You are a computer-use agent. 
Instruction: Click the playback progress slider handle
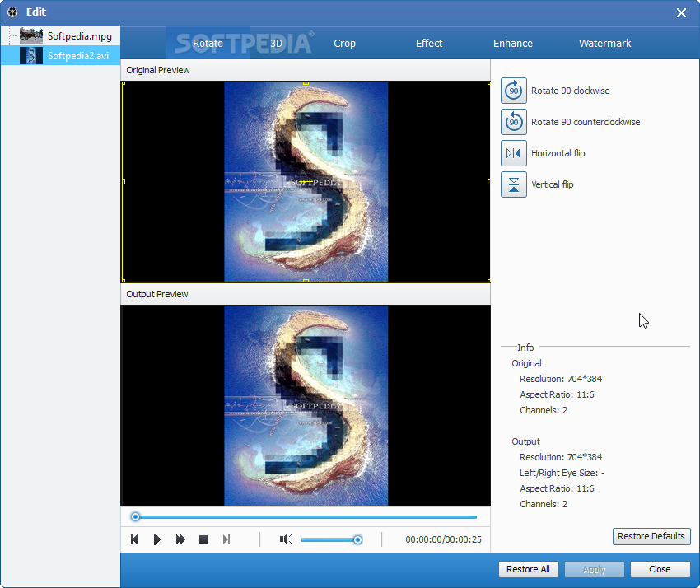click(x=135, y=516)
